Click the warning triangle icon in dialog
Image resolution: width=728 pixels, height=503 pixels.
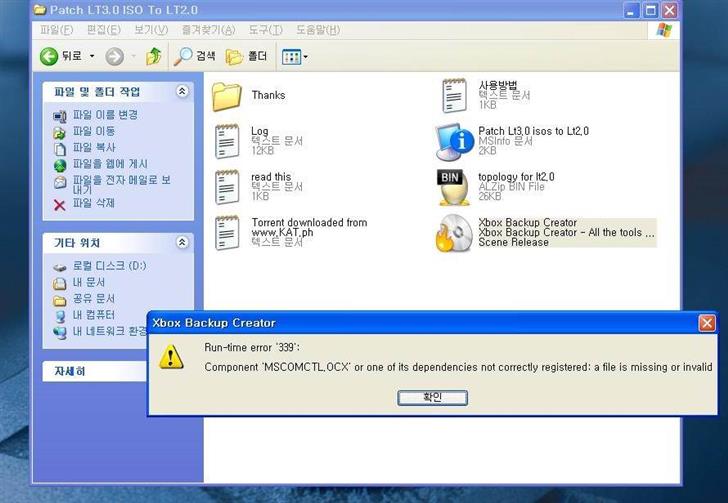(171, 357)
